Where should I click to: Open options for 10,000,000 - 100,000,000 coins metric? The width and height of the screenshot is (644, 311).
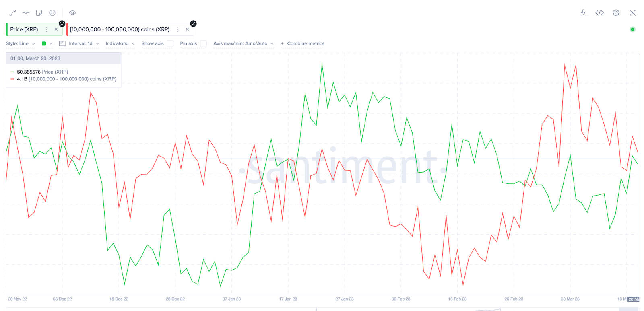tap(178, 29)
